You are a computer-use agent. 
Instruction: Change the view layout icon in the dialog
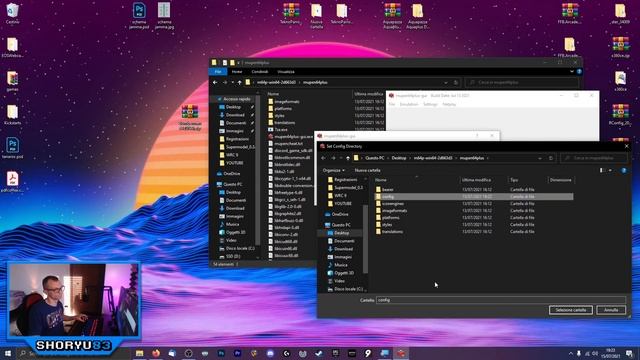pos(602,170)
